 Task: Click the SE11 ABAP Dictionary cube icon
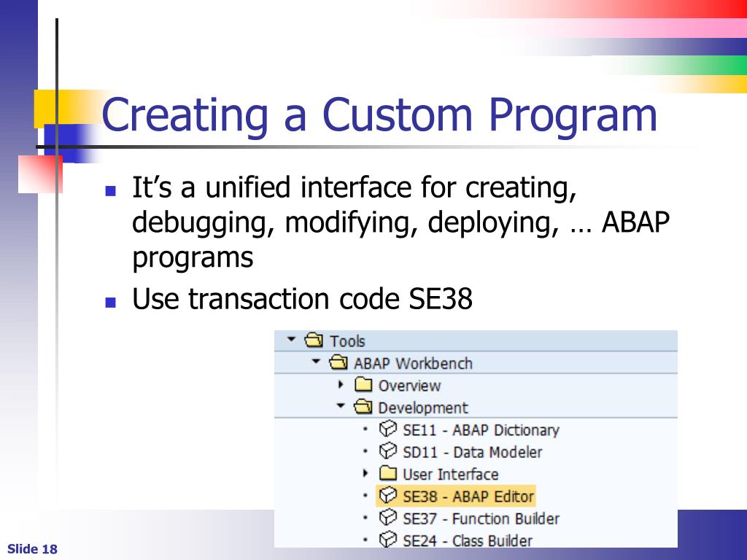pos(388,429)
